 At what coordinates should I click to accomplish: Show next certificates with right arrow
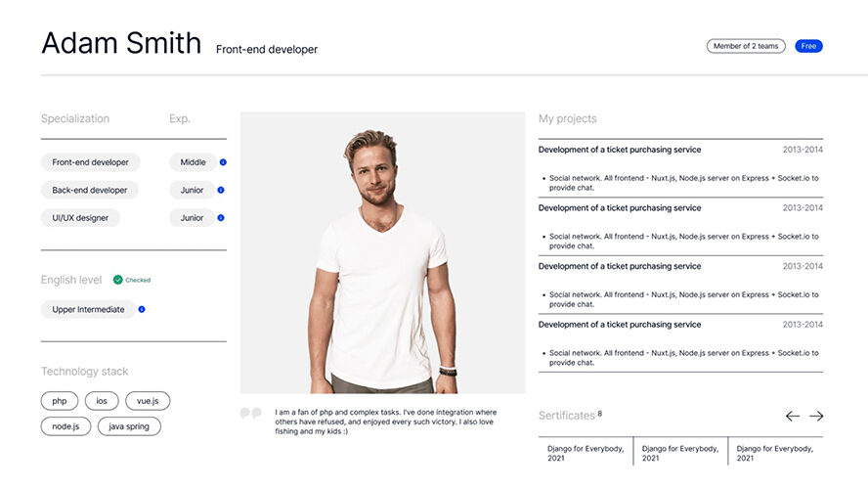pyautogui.click(x=816, y=416)
